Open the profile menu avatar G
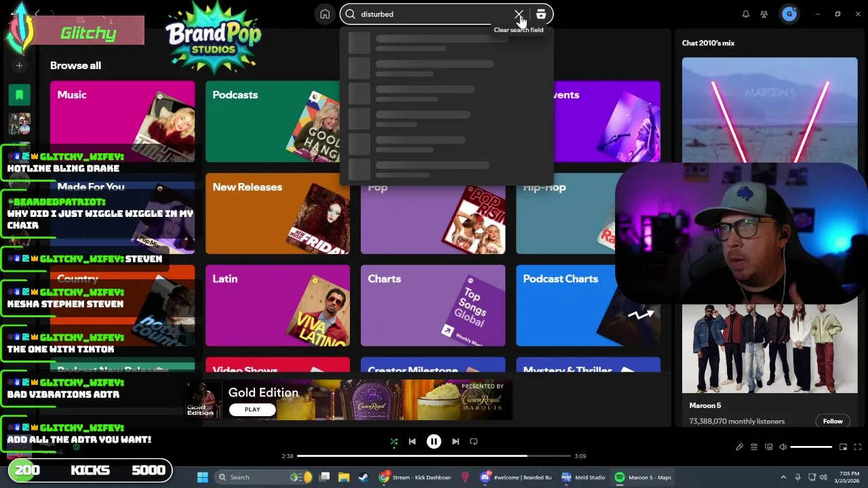This screenshot has width=868, height=488. click(789, 14)
